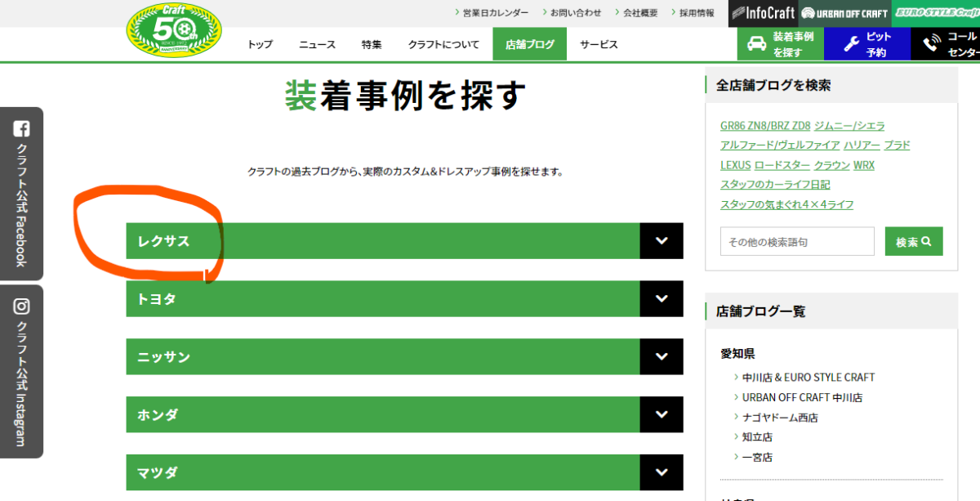Expand the ホンダ section chevron
980x501 pixels.
click(661, 415)
